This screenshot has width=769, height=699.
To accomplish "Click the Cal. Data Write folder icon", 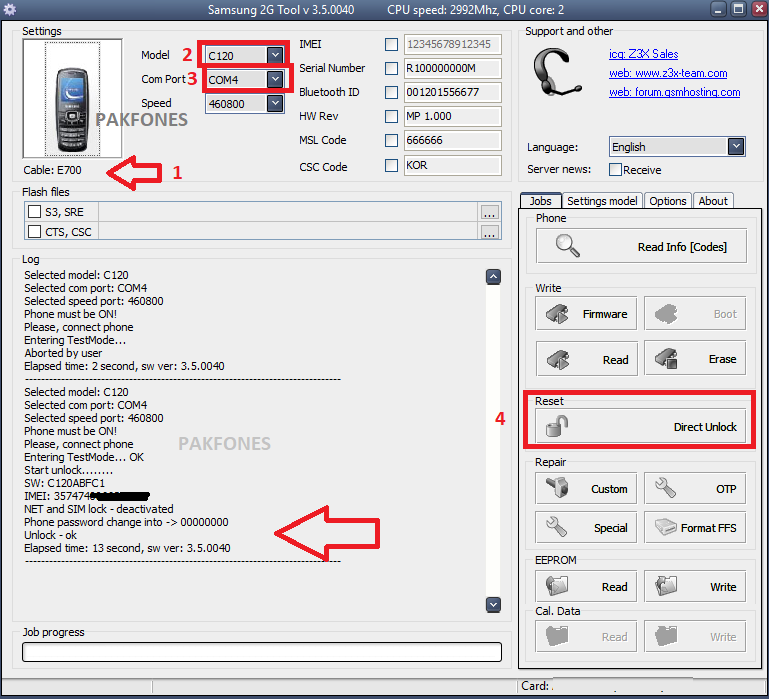I will 666,636.
